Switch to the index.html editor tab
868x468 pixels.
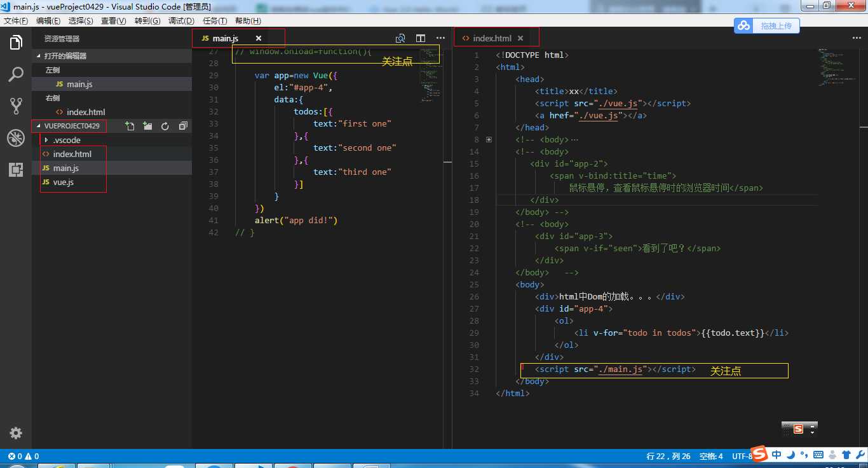coord(492,38)
